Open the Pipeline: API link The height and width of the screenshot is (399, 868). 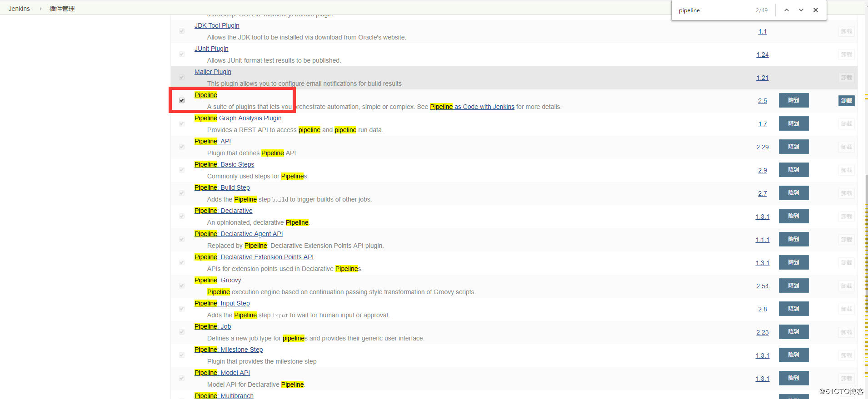[x=213, y=141]
